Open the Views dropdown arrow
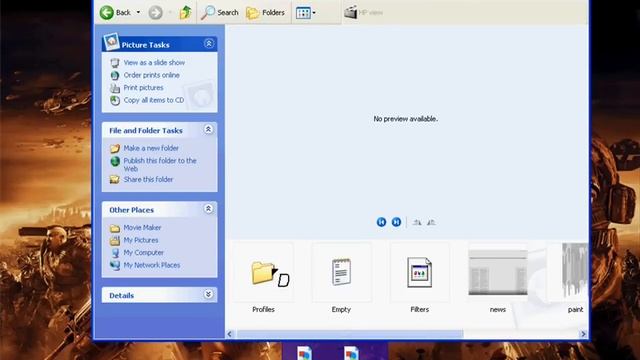Screen dimensions: 640x360 (314, 13)
